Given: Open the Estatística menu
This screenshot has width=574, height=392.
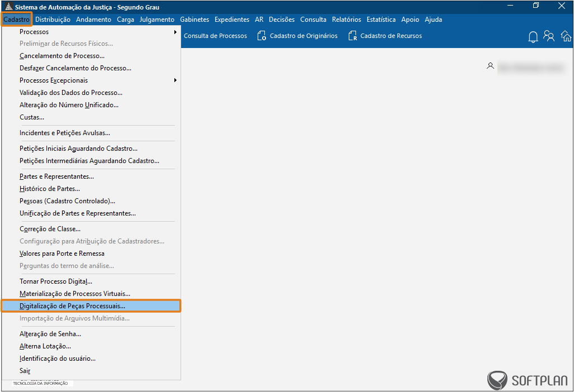Looking at the screenshot, I should click(x=381, y=20).
